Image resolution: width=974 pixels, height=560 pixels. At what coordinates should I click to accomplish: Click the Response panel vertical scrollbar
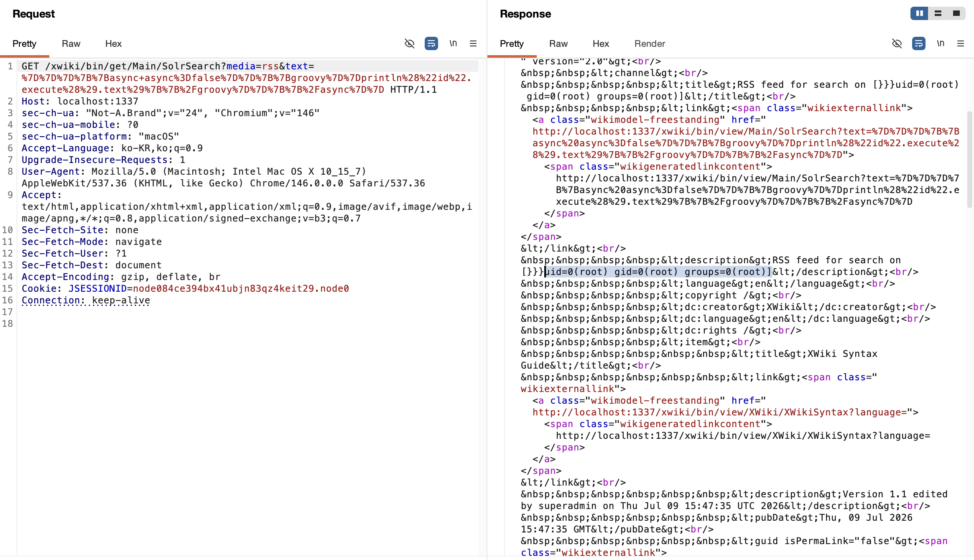click(x=970, y=160)
